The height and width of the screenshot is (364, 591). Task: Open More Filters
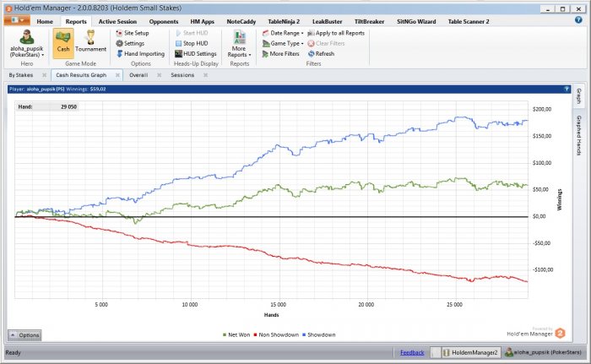281,53
